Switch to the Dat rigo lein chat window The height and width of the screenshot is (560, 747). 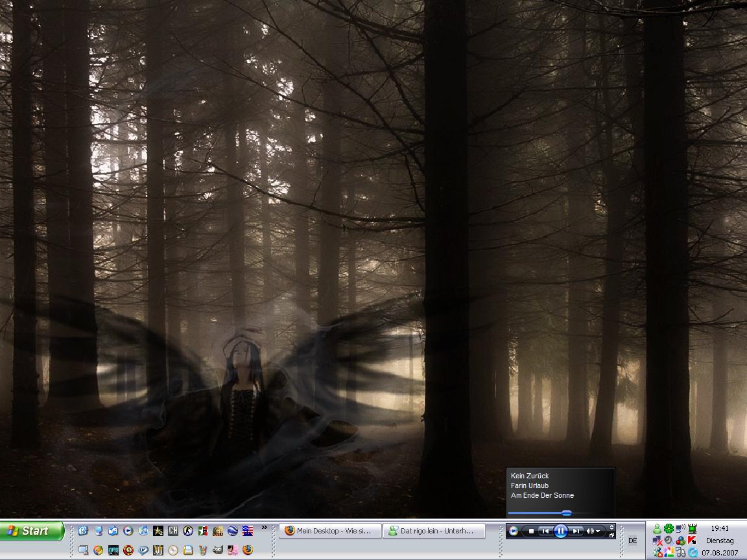point(434,531)
